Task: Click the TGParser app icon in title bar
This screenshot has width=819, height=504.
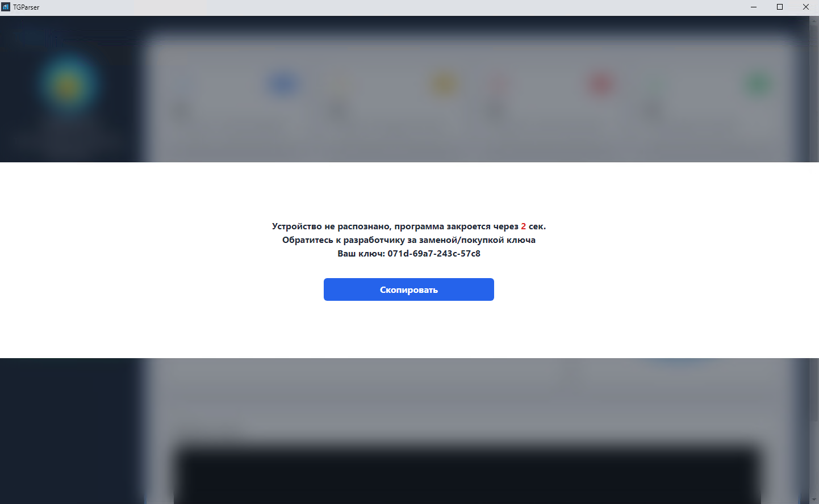Action: tap(6, 7)
